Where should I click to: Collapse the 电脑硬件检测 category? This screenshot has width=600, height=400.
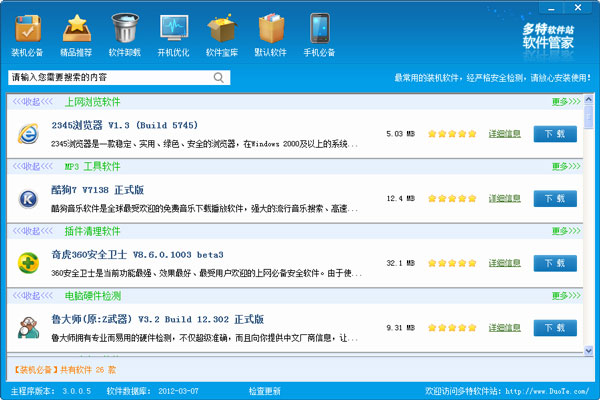[x=33, y=296]
